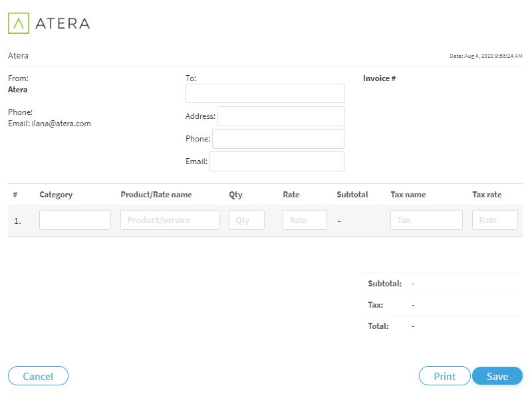532x396 pixels.
Task: Click the Qty input in row 1
Action: (247, 220)
